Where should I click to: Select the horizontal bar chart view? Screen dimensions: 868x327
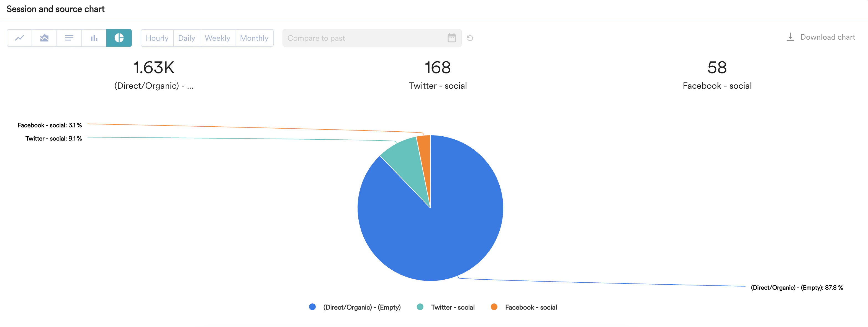coord(69,38)
